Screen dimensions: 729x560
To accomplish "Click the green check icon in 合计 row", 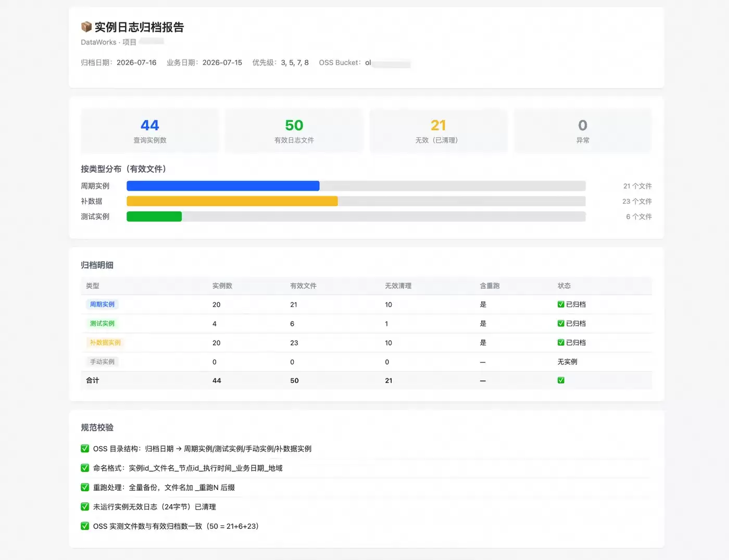I will click(561, 380).
